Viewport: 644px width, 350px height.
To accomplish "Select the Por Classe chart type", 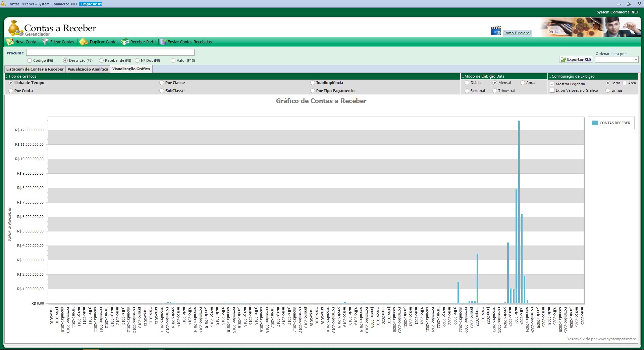I will pos(162,83).
